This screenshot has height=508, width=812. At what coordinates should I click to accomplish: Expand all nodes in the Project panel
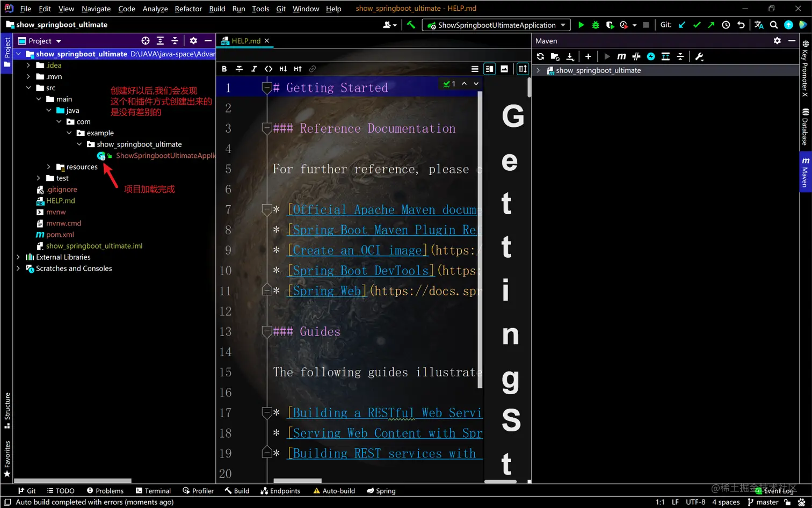tap(160, 41)
